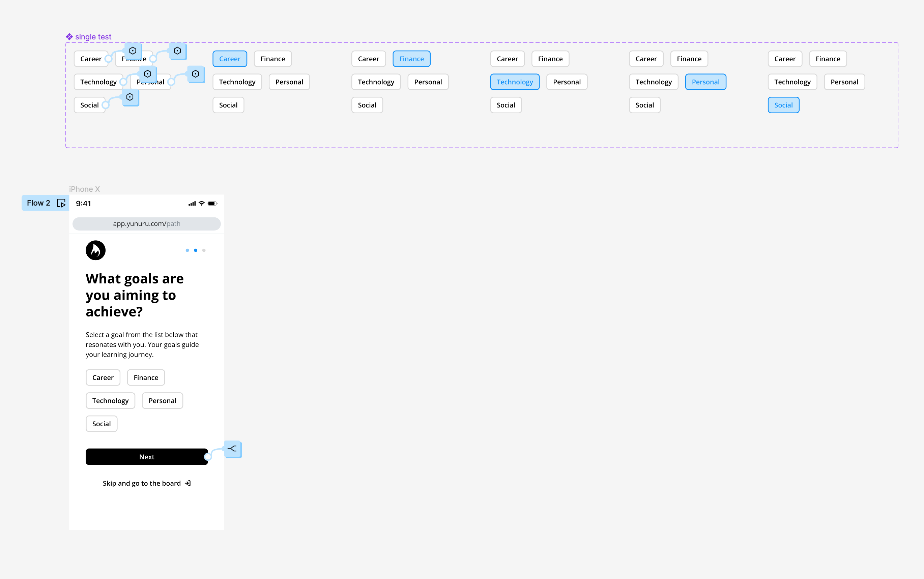Click the URL bar showing app.yunuru.com/path
The image size is (924, 579).
pos(146,223)
